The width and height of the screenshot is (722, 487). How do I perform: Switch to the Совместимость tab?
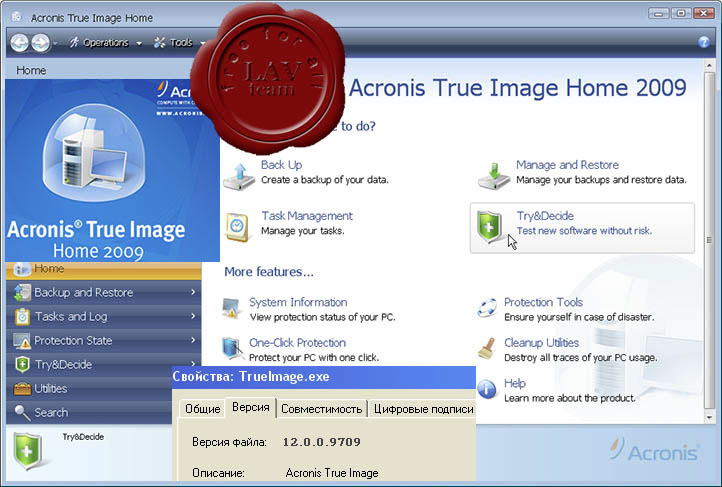(x=321, y=409)
